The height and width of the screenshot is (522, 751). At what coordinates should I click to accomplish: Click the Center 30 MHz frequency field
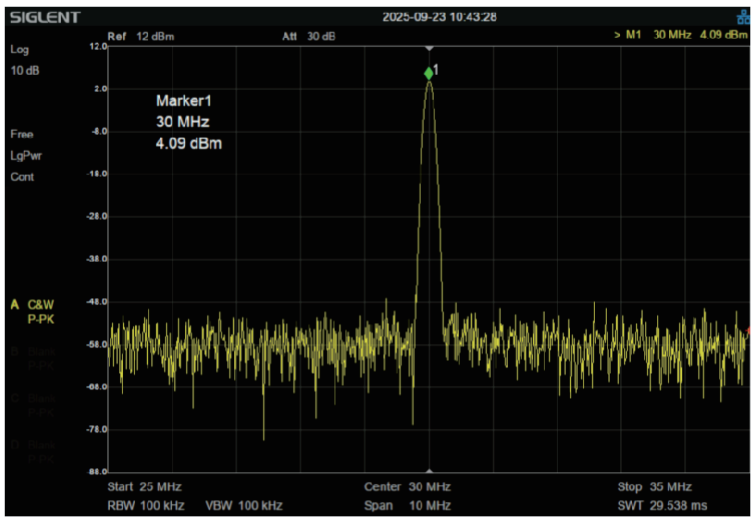click(408, 487)
